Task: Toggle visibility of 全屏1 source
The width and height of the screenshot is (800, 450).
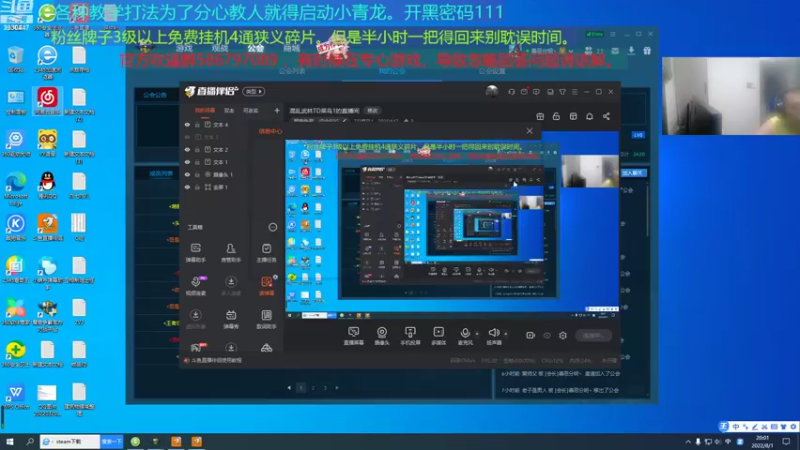Action: click(x=187, y=187)
